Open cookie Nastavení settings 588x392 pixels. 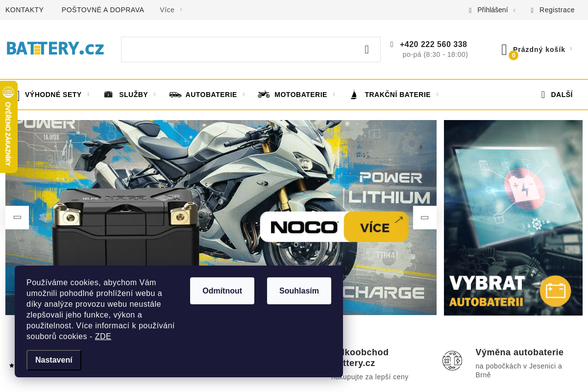click(x=54, y=360)
